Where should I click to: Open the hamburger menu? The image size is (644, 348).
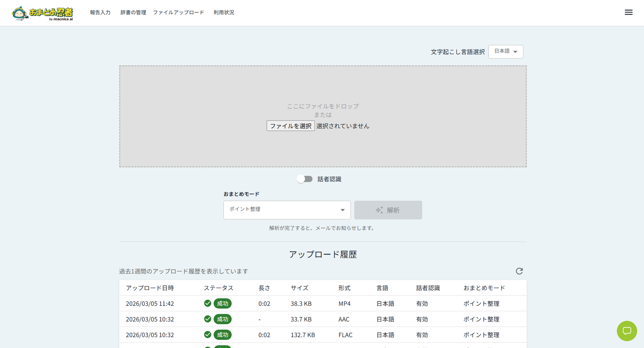pos(628,12)
